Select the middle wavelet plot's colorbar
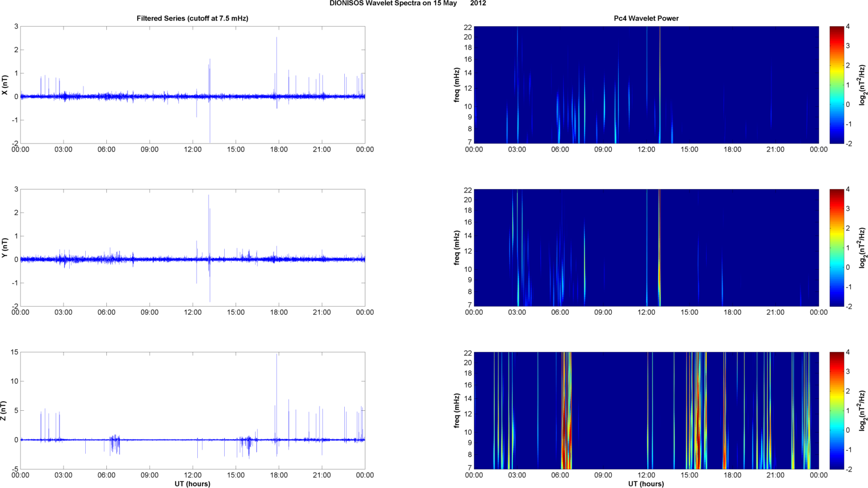 pyautogui.click(x=836, y=247)
